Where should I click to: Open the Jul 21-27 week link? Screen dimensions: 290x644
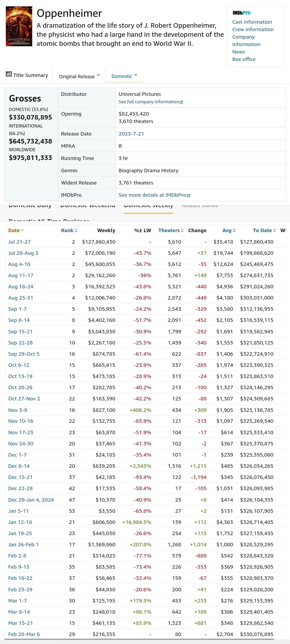[x=19, y=242]
